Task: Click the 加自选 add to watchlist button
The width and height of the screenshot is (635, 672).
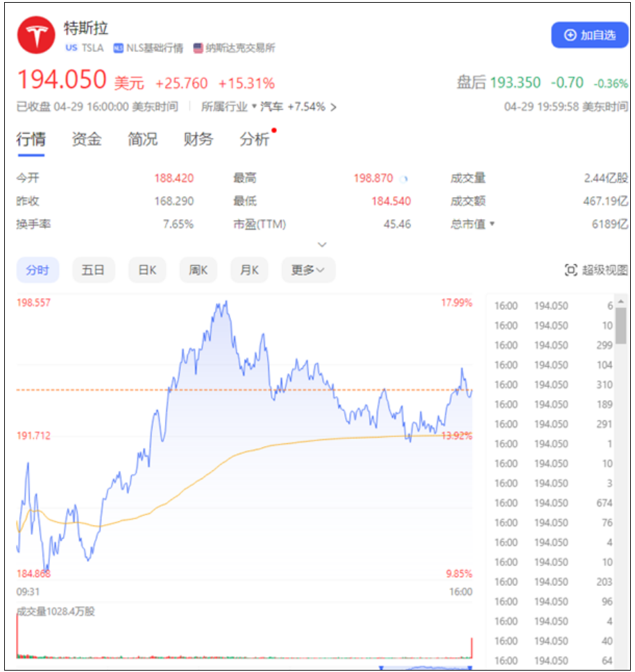Action: 590,35
